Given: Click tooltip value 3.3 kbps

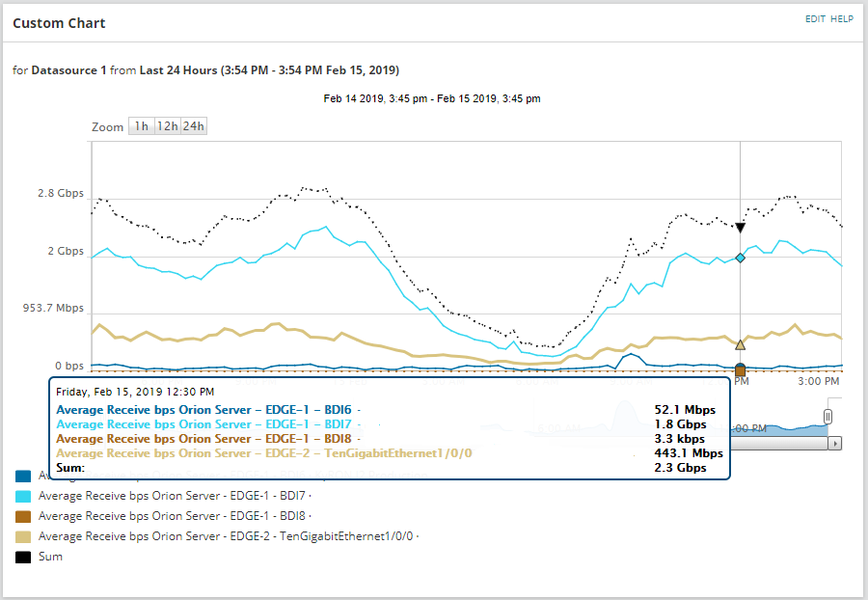Looking at the screenshot, I should click(x=679, y=439).
